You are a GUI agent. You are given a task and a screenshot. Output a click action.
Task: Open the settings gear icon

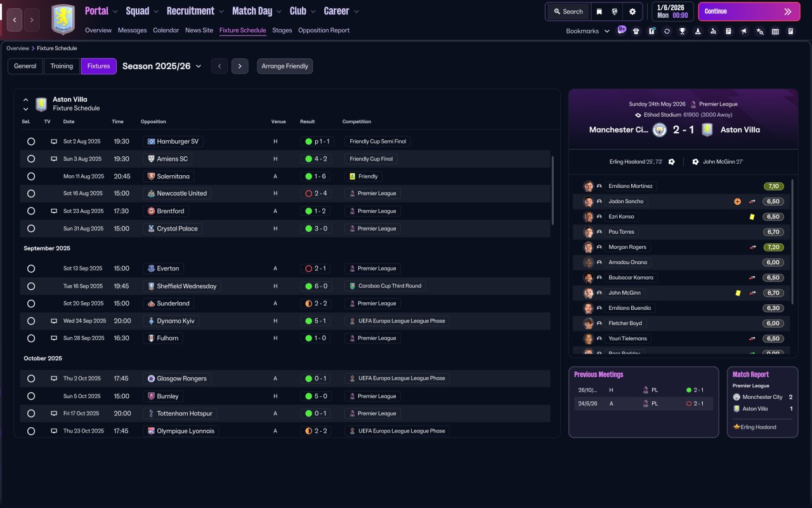632,11
